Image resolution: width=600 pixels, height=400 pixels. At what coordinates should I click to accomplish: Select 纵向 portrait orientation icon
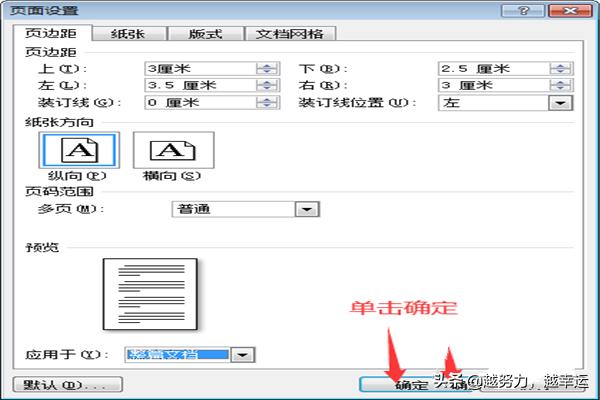point(79,150)
